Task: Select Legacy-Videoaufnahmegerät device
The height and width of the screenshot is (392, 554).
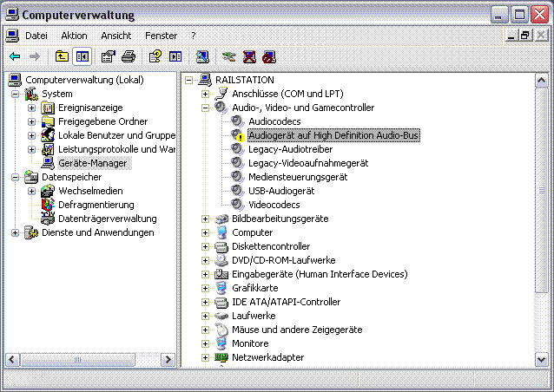Action: (308, 163)
